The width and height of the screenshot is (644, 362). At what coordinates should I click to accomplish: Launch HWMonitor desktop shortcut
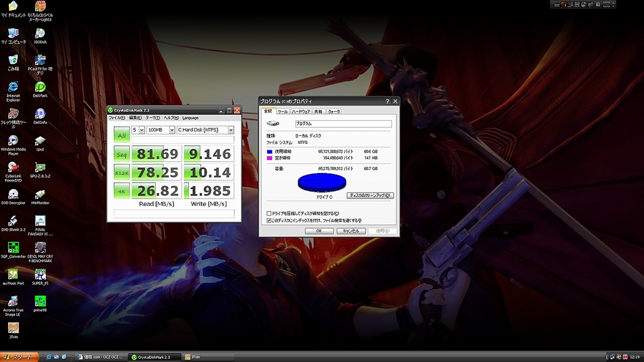(40, 197)
